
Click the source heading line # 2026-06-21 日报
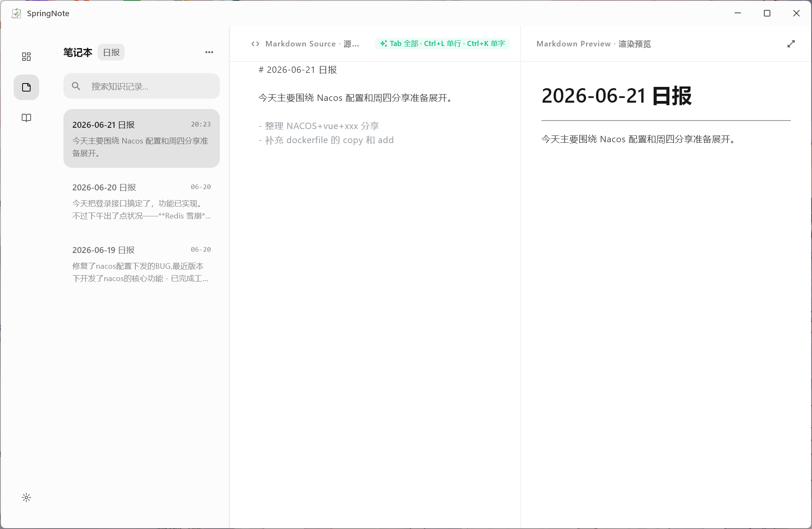click(x=298, y=70)
